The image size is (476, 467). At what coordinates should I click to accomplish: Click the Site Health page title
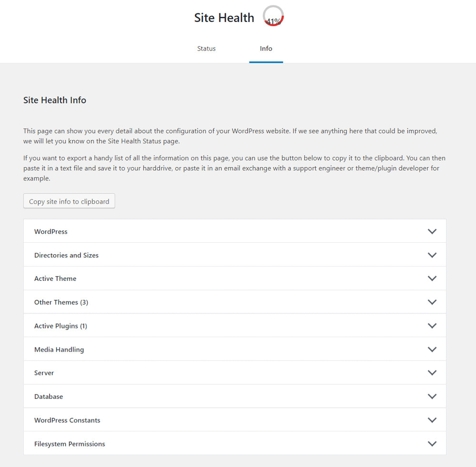[x=224, y=18]
